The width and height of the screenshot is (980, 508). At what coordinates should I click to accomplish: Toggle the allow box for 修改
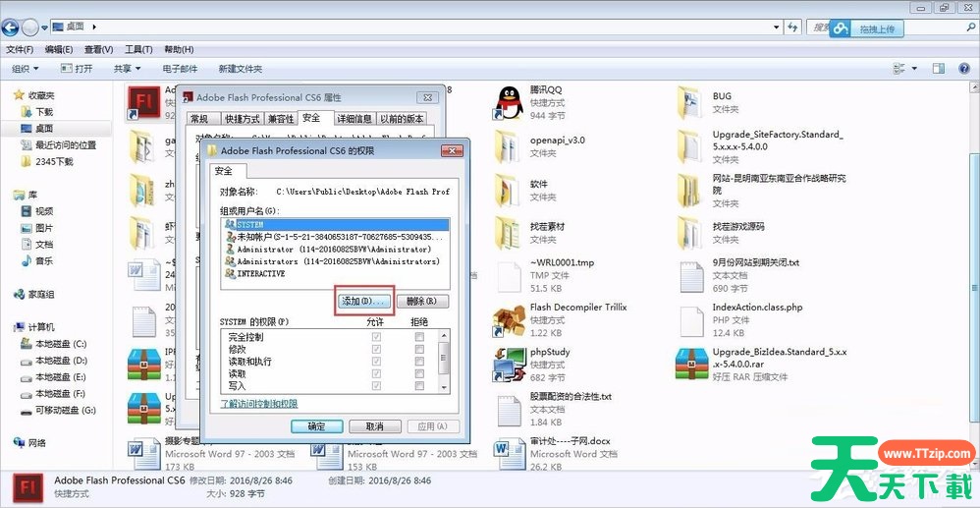click(376, 349)
